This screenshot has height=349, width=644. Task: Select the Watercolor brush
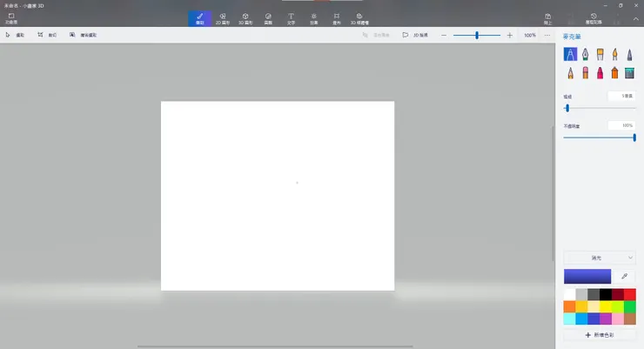[x=614, y=54]
